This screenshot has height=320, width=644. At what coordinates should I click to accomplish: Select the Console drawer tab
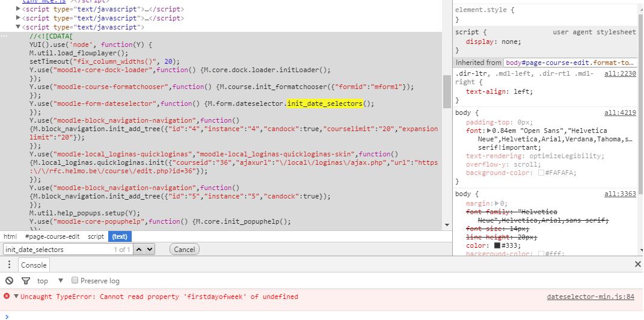pyautogui.click(x=34, y=265)
